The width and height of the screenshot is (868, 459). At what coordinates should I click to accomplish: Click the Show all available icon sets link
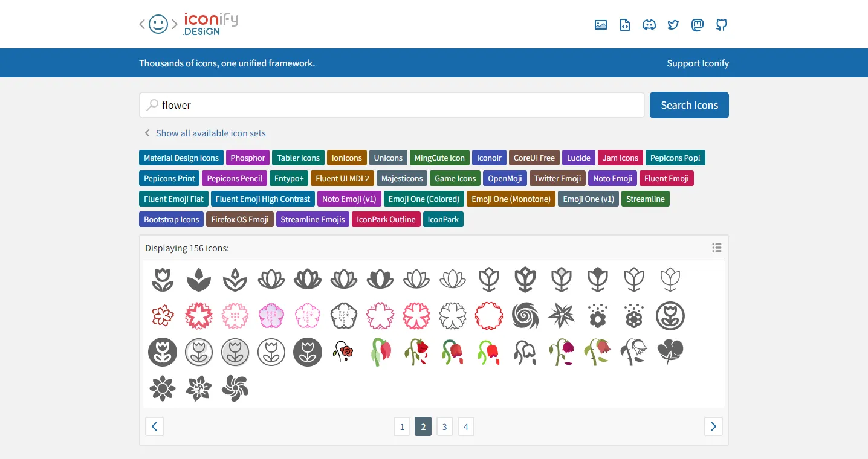pos(210,133)
